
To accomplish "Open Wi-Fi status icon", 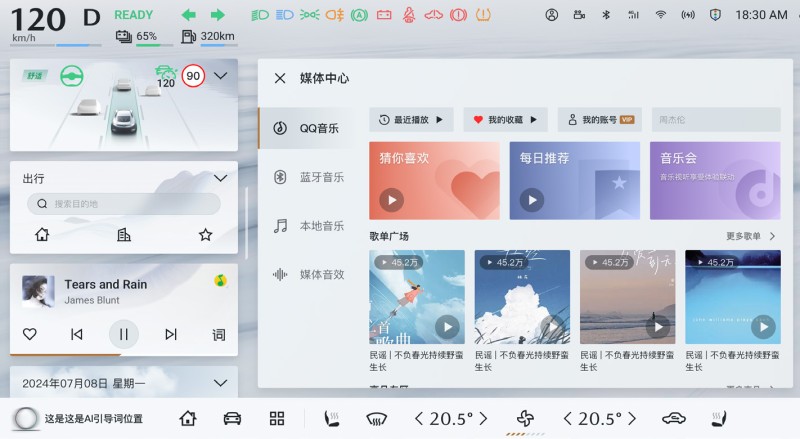I will 661,15.
